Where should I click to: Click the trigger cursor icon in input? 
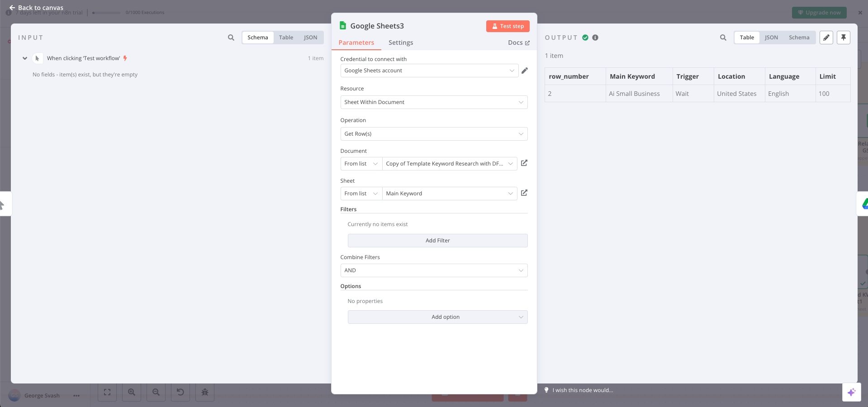(x=38, y=58)
